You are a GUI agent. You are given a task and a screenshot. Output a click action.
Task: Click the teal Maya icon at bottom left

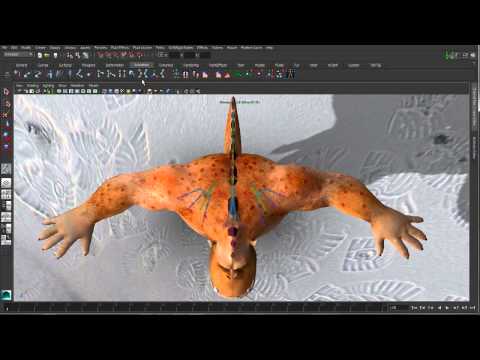(6, 295)
